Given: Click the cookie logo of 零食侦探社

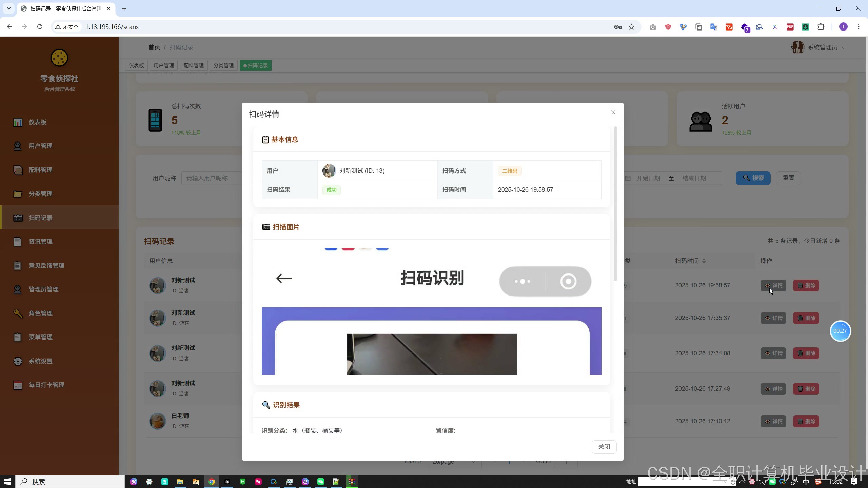Looking at the screenshot, I should point(59,58).
